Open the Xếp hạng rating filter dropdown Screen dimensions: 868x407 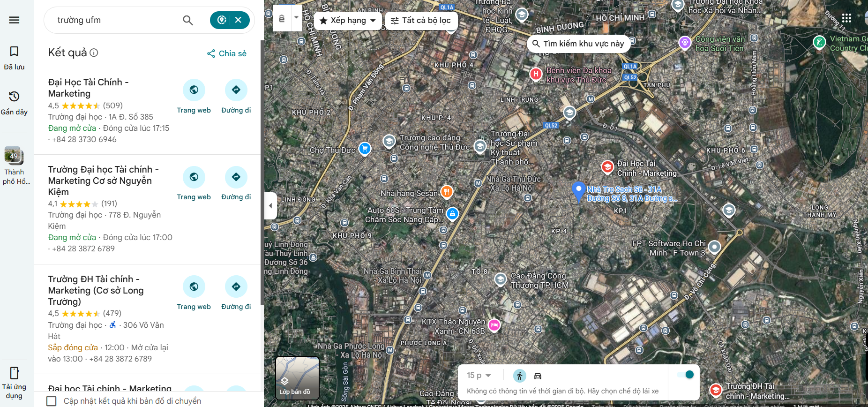(348, 20)
